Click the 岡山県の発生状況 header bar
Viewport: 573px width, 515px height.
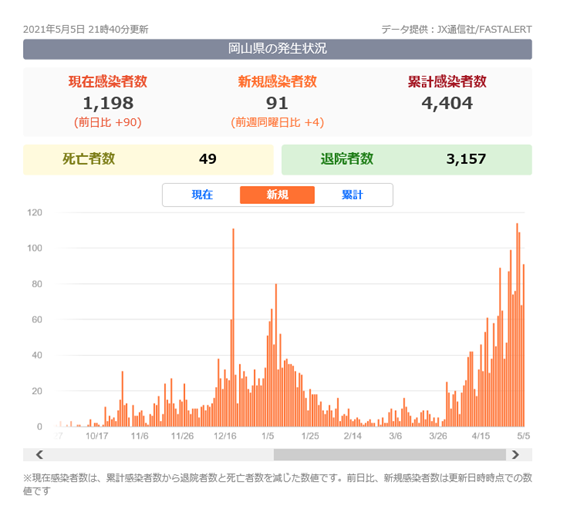pos(277,49)
